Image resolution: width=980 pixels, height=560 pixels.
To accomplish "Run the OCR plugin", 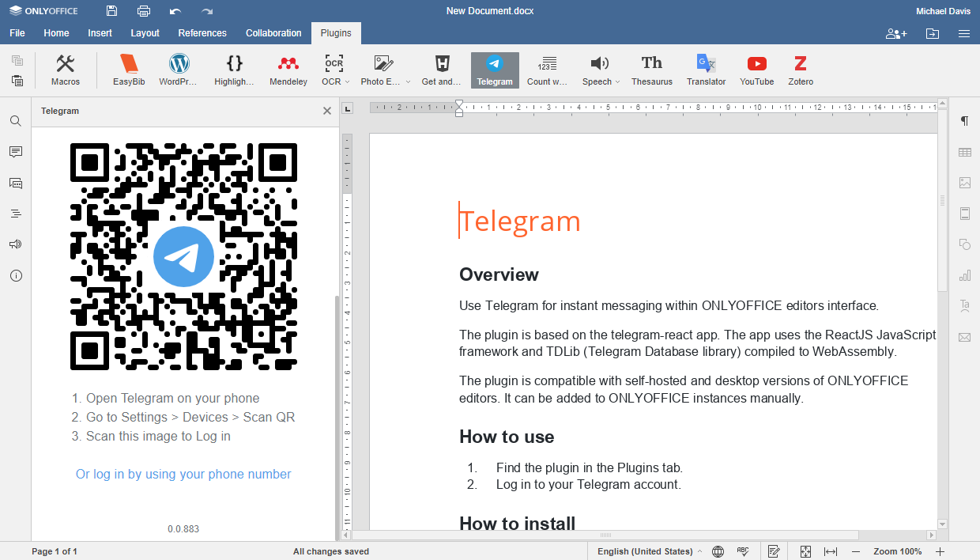I will (334, 70).
